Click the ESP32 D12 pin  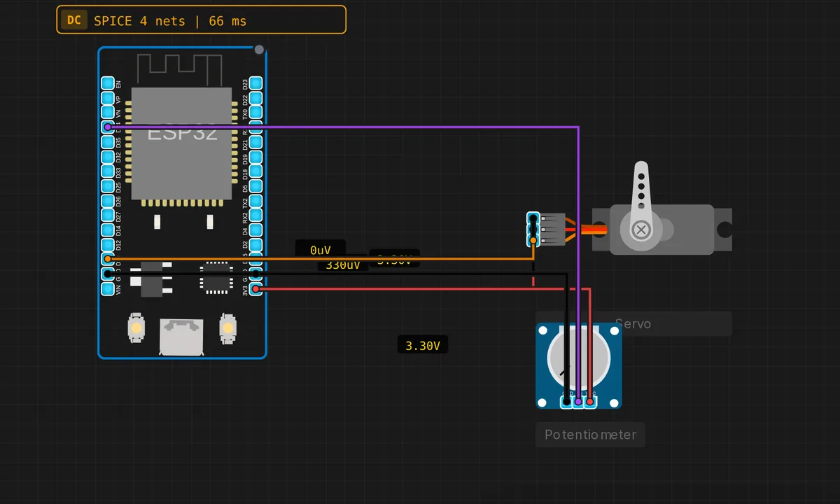coord(107,245)
